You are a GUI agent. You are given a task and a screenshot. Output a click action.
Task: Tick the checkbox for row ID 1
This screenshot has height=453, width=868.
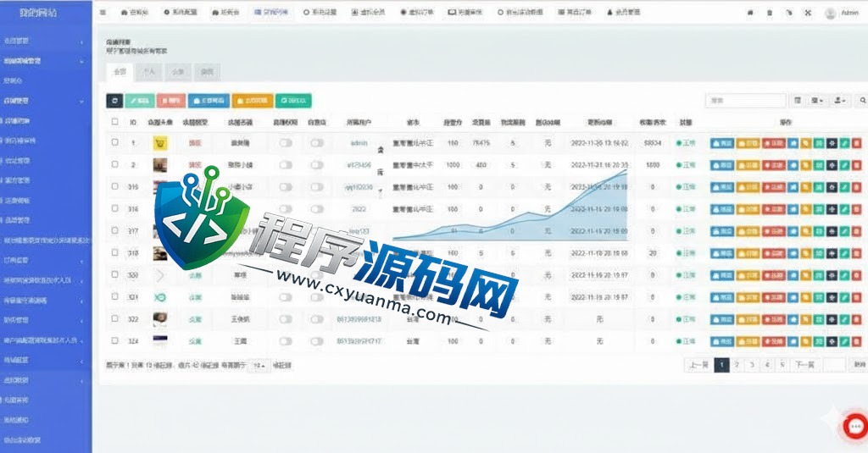coord(114,142)
